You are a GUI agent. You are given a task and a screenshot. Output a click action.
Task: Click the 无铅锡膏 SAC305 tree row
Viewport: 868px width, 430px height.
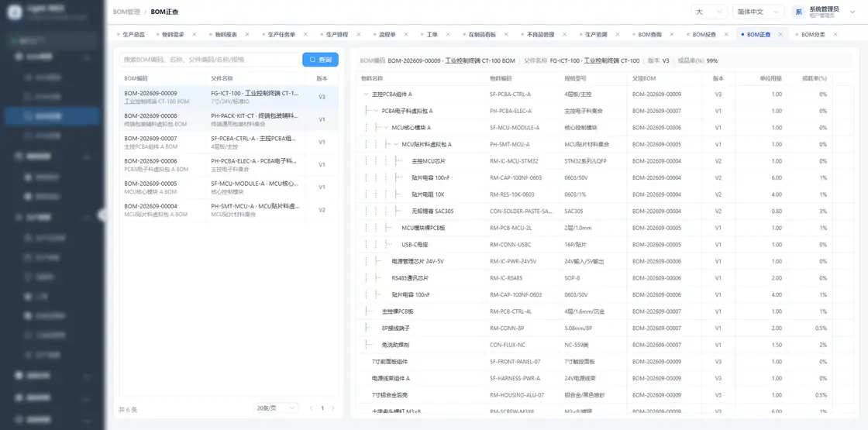pyautogui.click(x=604, y=211)
